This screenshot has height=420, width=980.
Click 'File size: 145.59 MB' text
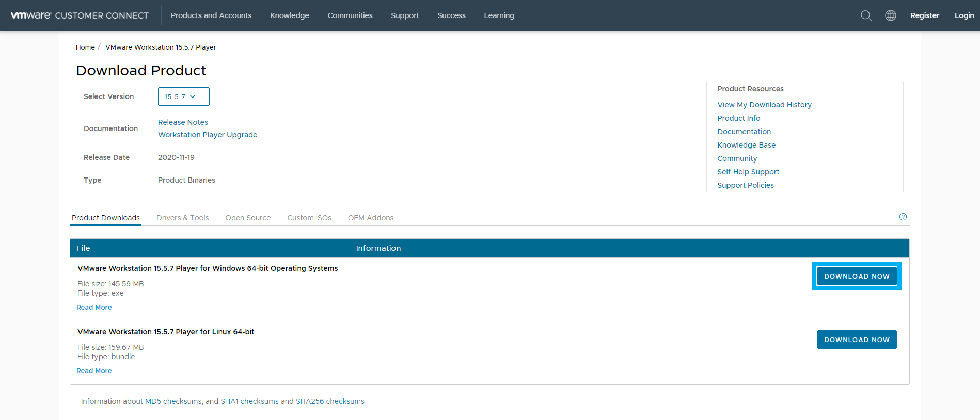pos(110,284)
